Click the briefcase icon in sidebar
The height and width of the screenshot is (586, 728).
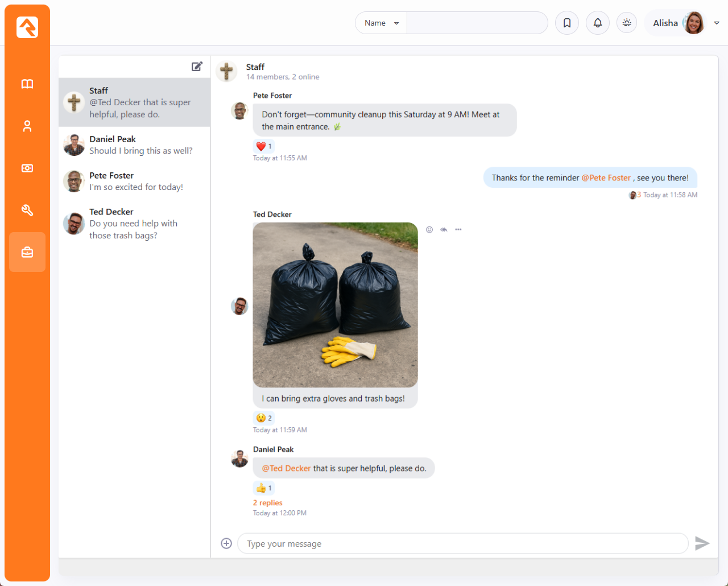[x=27, y=252]
